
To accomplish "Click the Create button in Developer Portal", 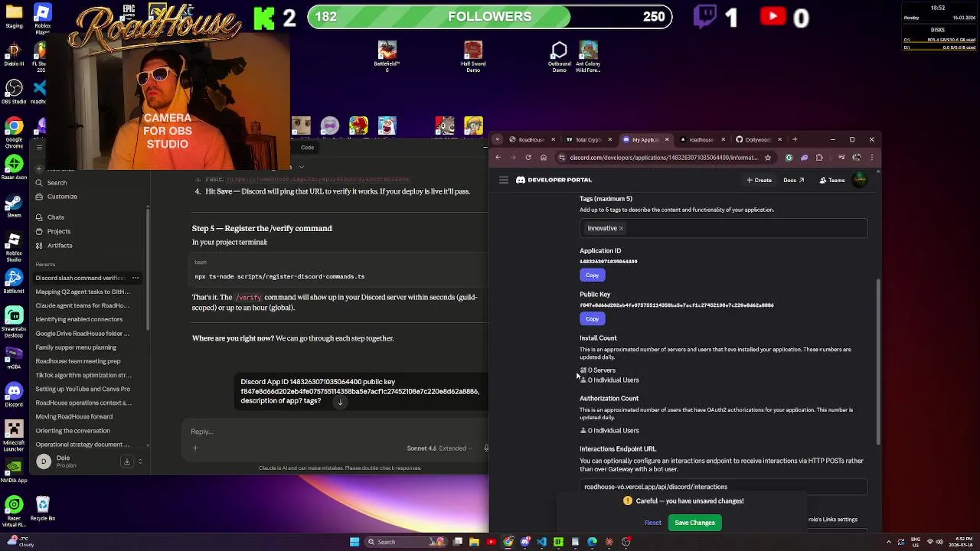I will click(759, 180).
